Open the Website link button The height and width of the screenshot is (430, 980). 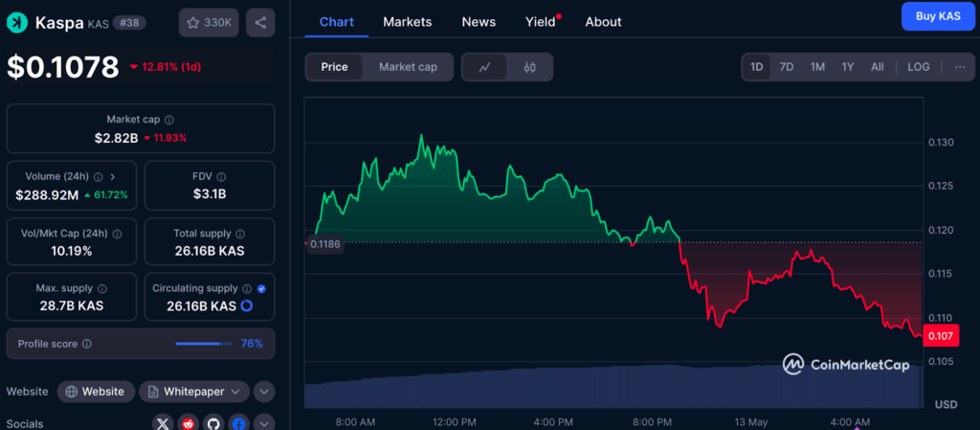pyautogui.click(x=96, y=392)
